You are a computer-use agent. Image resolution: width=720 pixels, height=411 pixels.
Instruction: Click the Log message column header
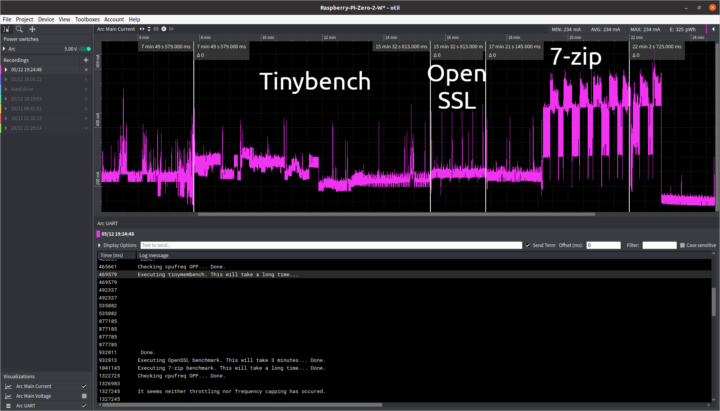pyautogui.click(x=424, y=255)
